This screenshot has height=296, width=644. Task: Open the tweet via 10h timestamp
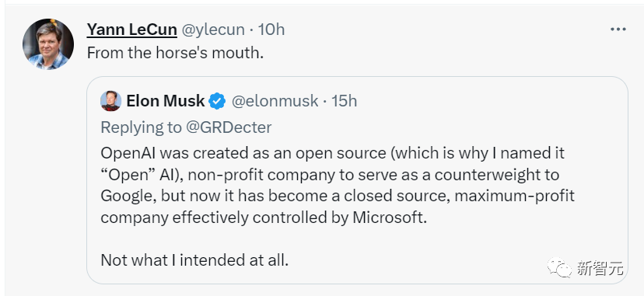click(271, 30)
